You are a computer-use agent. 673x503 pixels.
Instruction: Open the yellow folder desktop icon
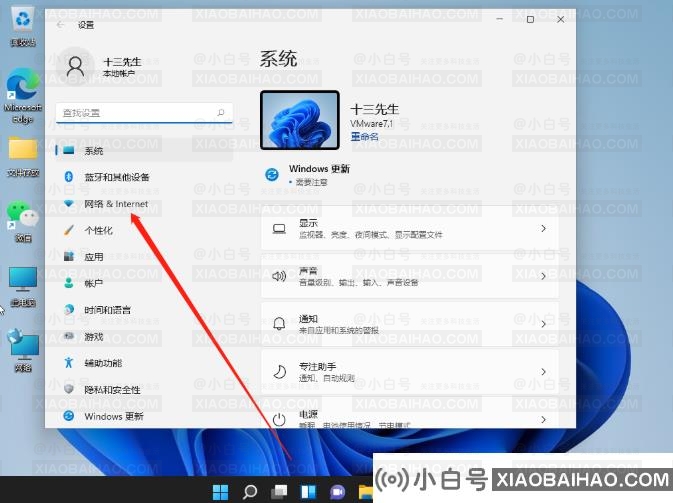click(23, 157)
